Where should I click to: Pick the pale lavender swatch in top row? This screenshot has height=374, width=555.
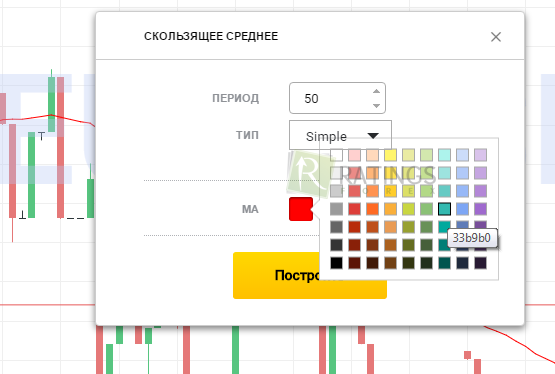[480, 155]
